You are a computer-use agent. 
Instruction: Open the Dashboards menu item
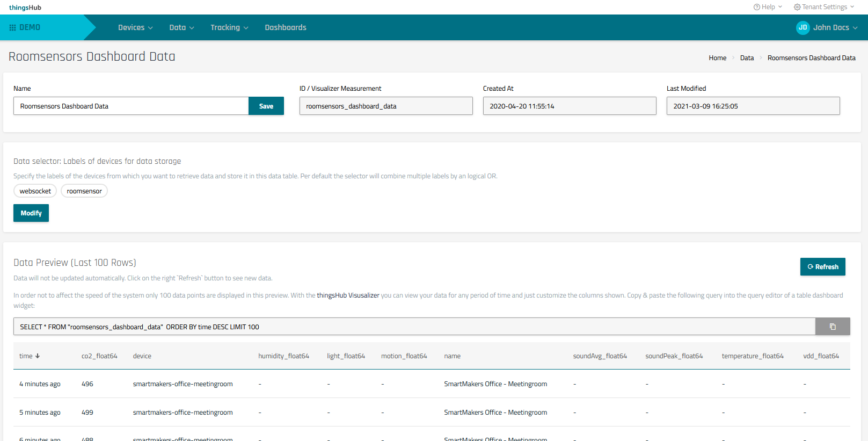(286, 27)
